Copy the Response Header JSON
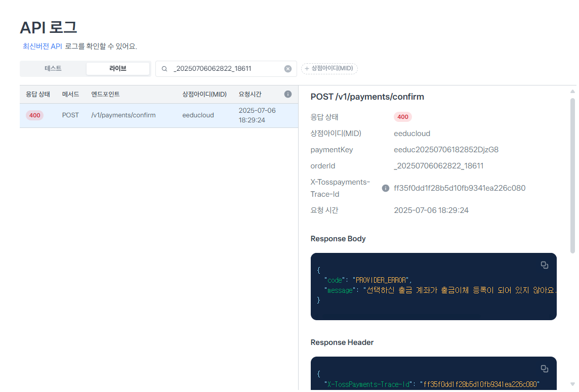 point(544,369)
